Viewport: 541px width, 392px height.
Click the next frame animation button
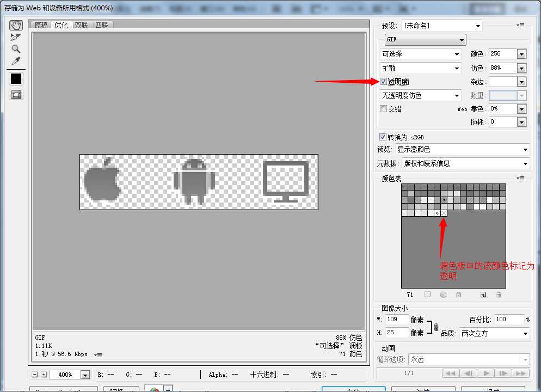pyautogui.click(x=503, y=373)
